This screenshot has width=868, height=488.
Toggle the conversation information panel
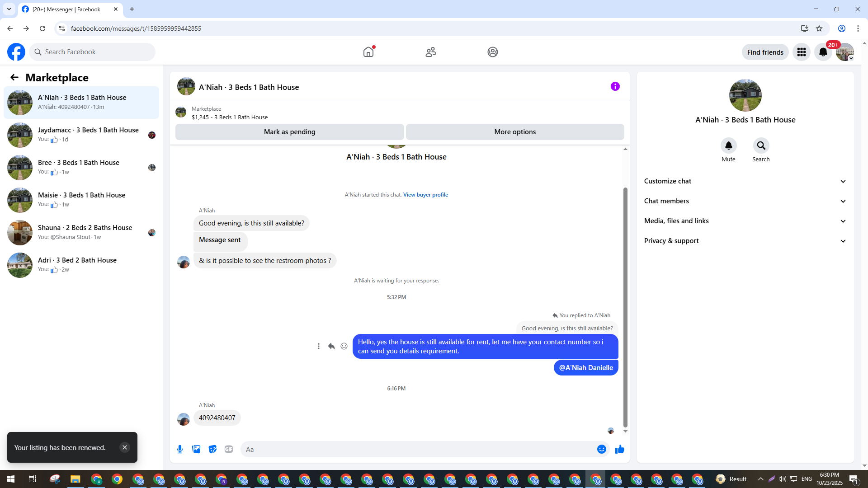615,86
